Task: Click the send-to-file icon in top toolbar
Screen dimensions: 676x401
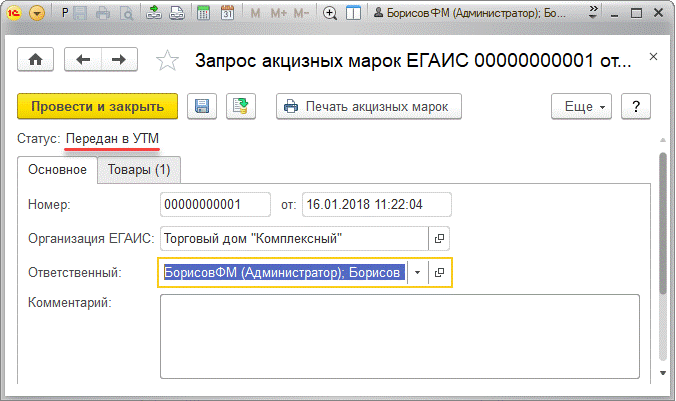Action: click(x=153, y=13)
